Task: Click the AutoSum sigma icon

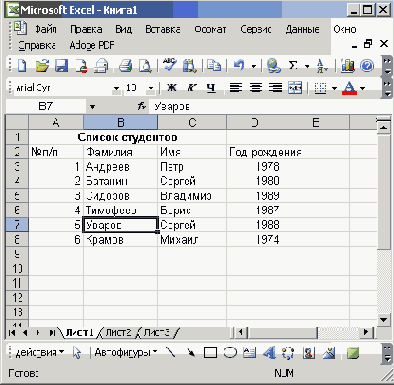Action: [x=293, y=65]
